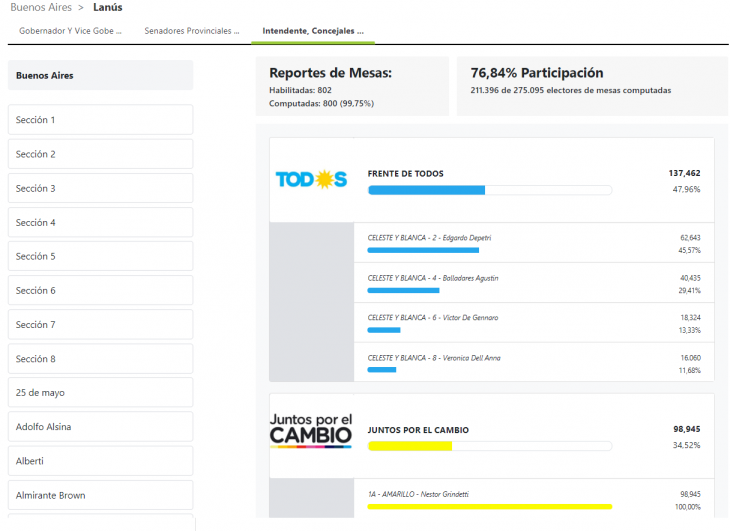The width and height of the screenshot is (730, 531).
Task: Click the 18,324 vote count
Action: click(x=690, y=317)
